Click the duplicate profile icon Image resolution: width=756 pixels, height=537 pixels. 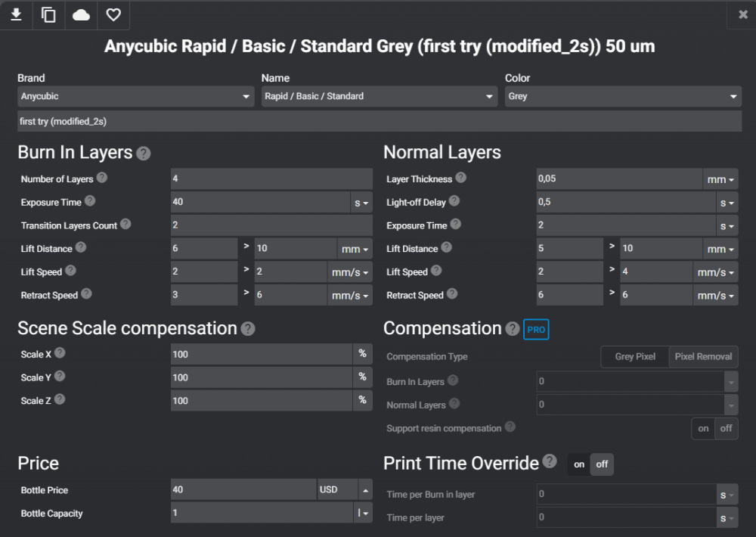click(x=48, y=14)
